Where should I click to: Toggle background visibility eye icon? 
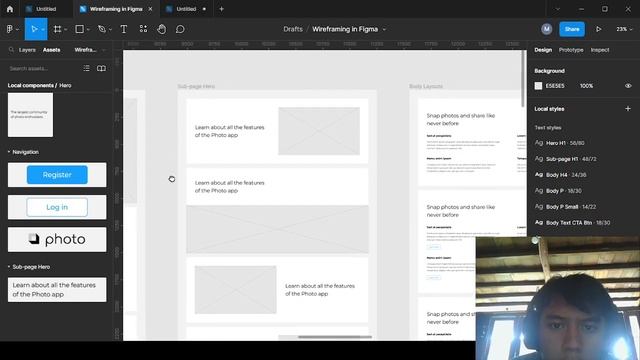point(628,86)
